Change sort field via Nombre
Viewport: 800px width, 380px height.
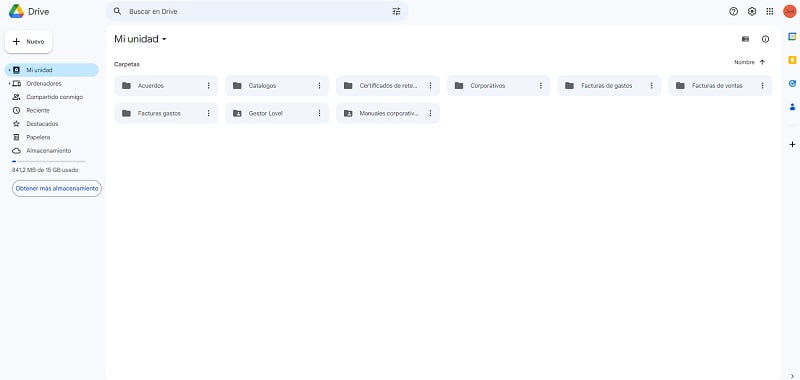click(744, 62)
